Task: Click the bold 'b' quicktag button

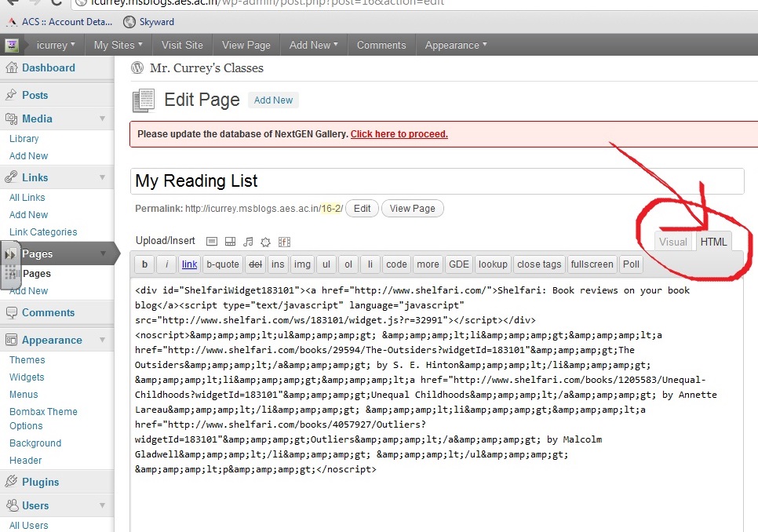Action: click(x=144, y=264)
